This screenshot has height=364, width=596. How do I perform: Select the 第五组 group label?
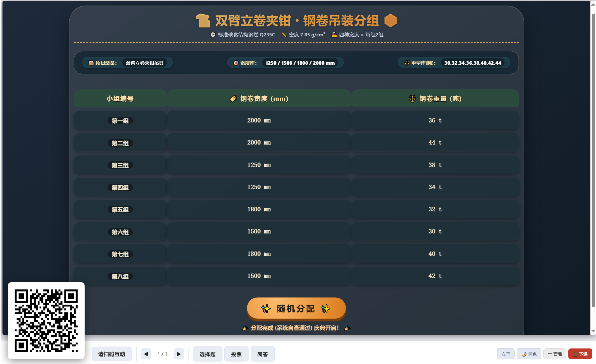click(x=120, y=210)
